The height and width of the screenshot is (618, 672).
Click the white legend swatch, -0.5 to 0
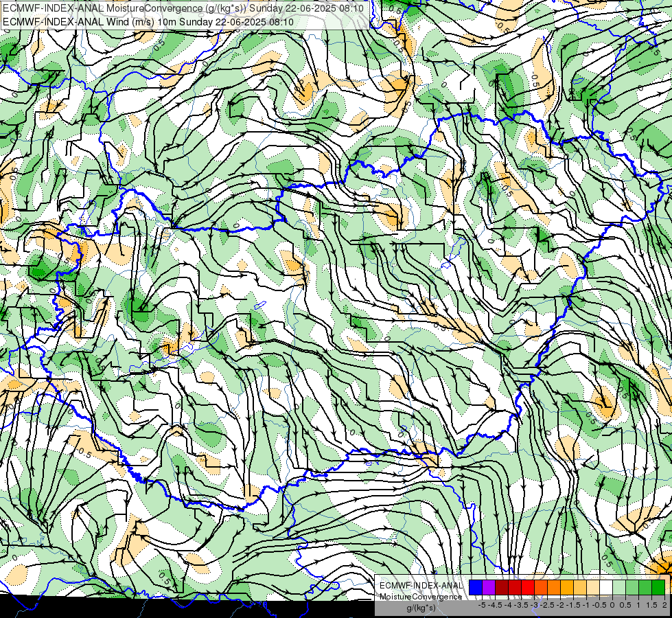(606, 588)
